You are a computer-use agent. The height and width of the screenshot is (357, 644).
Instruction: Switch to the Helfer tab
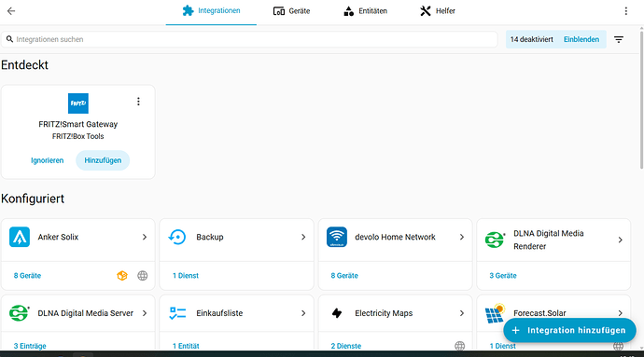click(438, 11)
